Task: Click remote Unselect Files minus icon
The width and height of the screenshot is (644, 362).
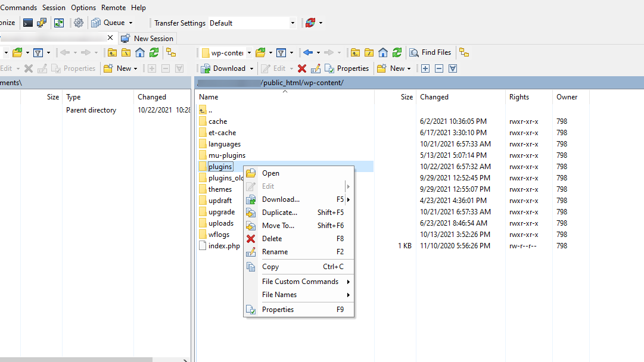Action: 439,68
